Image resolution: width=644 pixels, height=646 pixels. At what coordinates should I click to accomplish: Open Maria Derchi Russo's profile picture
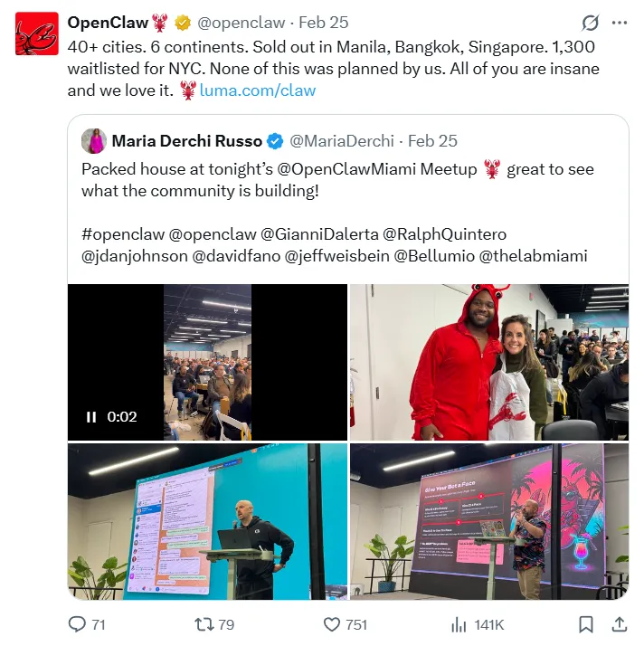pyautogui.click(x=94, y=141)
